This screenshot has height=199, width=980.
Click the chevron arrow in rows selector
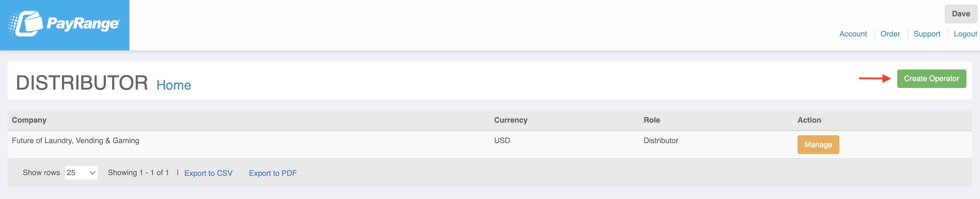pos(92,173)
